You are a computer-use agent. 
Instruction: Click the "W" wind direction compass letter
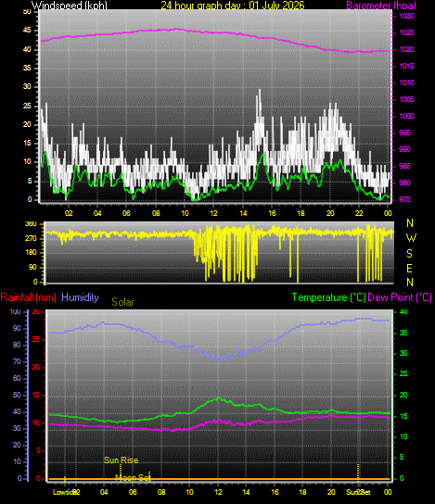click(x=411, y=238)
